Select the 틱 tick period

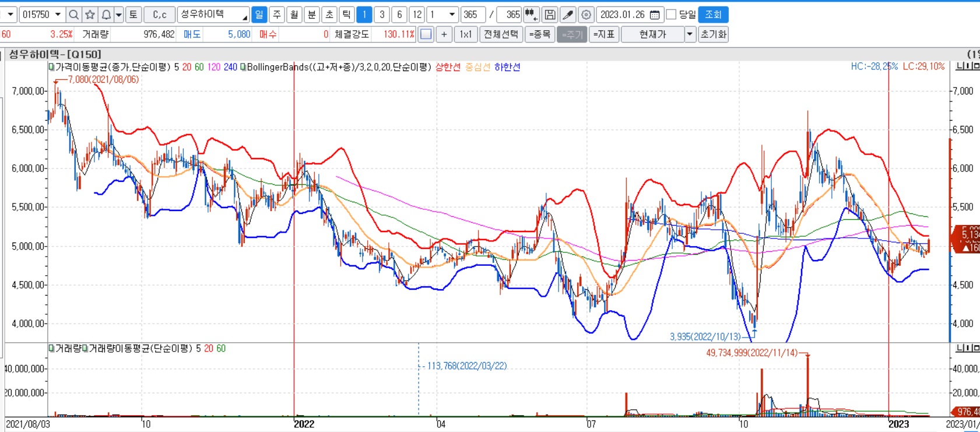tap(347, 15)
